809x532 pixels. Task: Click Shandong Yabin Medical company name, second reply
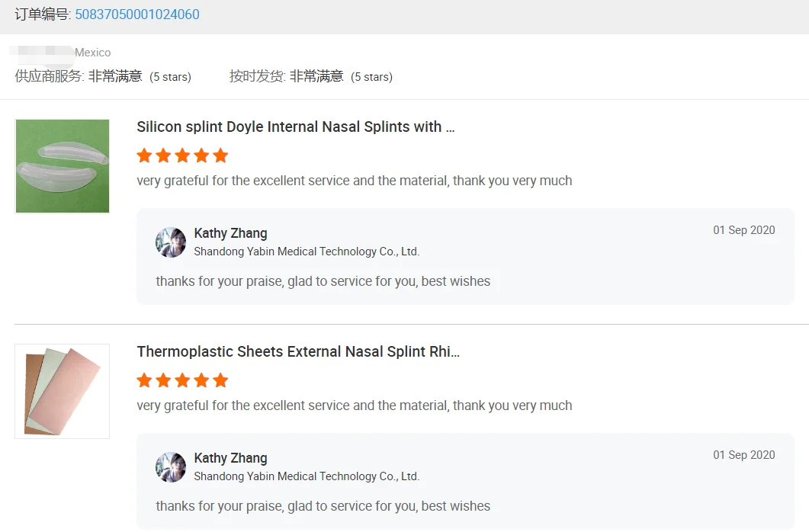point(307,476)
